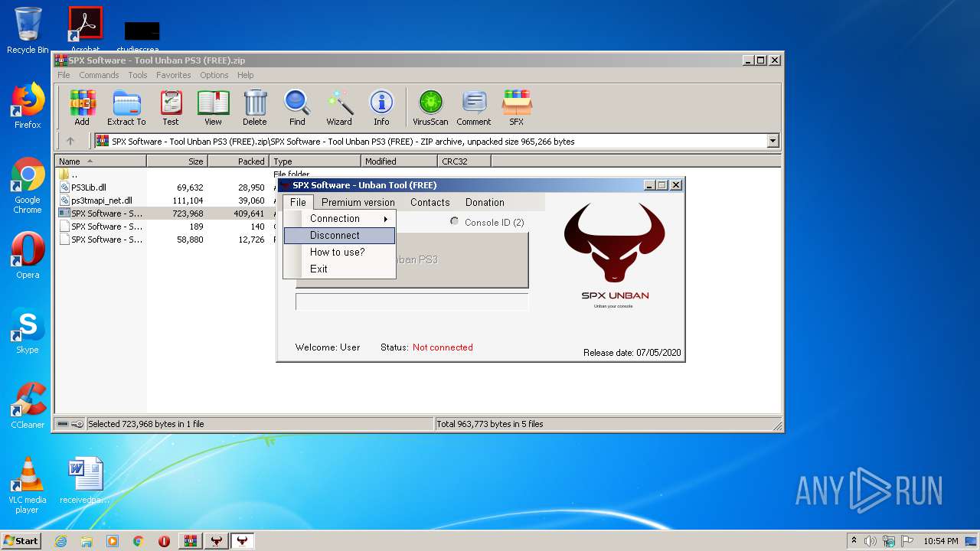
Task: Click the empty text field in SPX tool
Action: [x=412, y=302]
